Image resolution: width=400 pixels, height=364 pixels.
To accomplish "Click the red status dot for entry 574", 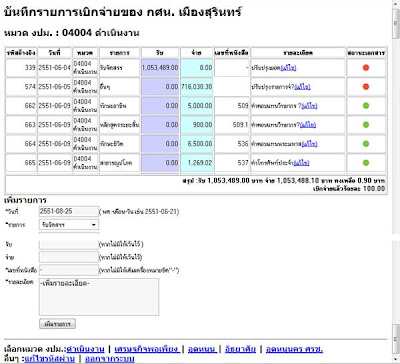I will click(x=366, y=87).
